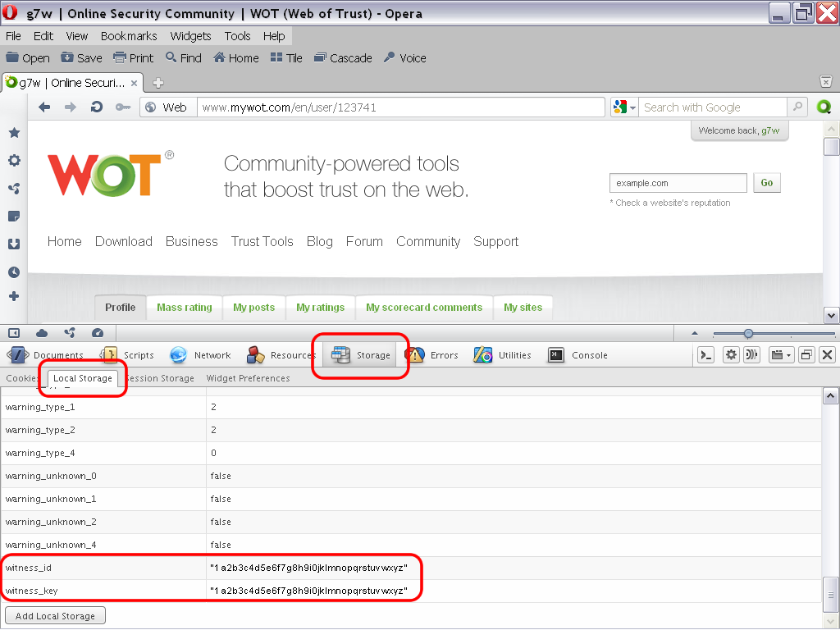Click the Add Local Storage button
The height and width of the screenshot is (630, 840).
pyautogui.click(x=55, y=616)
